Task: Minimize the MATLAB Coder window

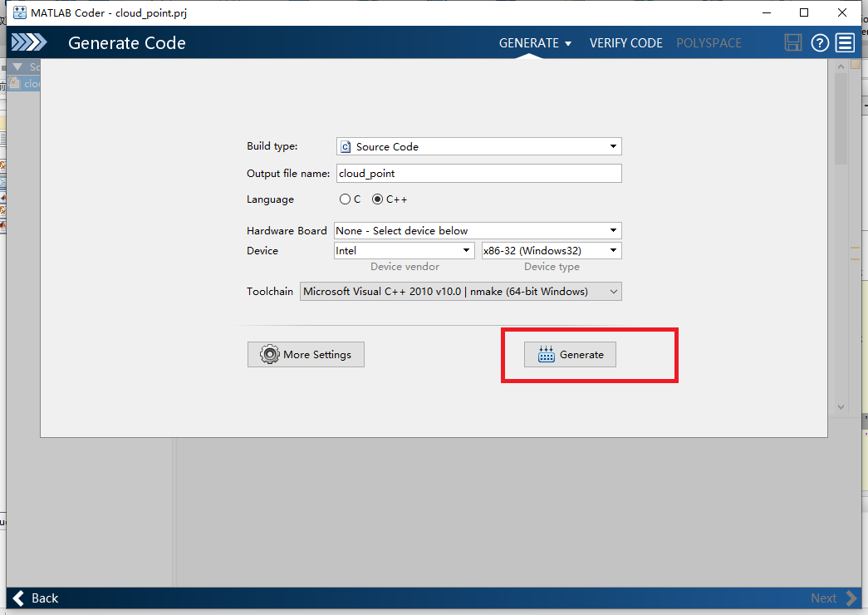Action: tap(767, 12)
